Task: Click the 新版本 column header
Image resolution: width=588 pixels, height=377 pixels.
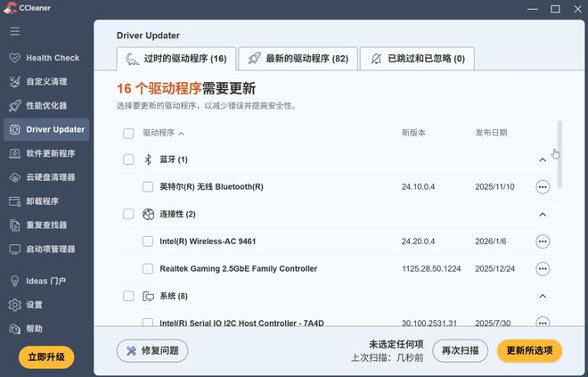Action: (413, 133)
